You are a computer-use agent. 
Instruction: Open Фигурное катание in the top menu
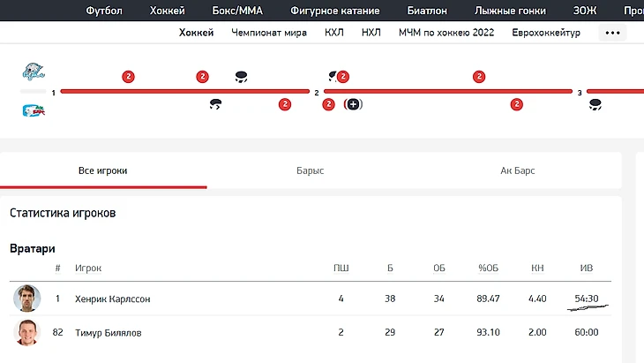click(x=334, y=11)
